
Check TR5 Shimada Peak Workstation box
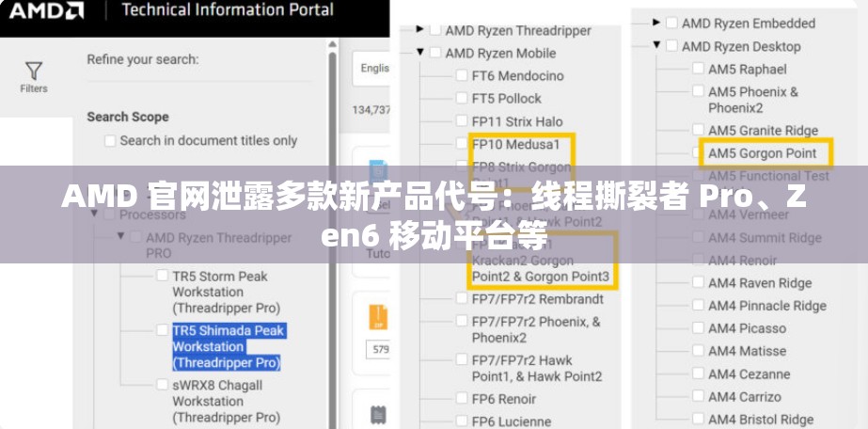(162, 330)
